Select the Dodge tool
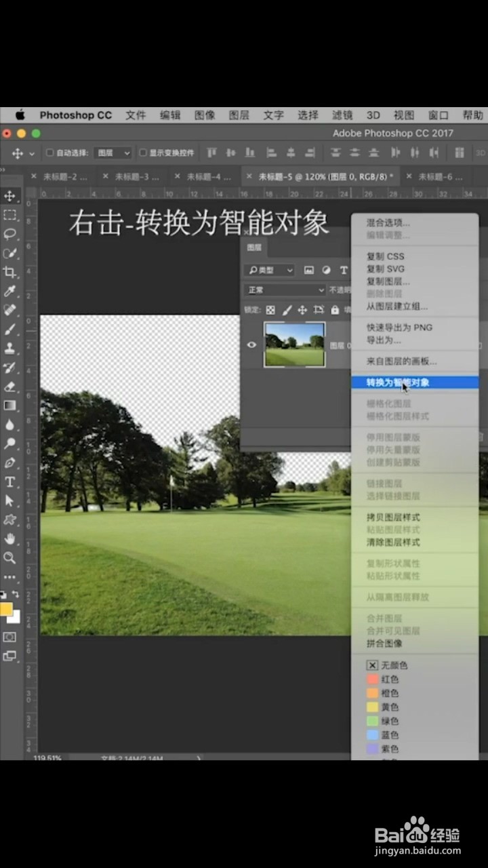This screenshot has height=868, width=488. pos(9,443)
